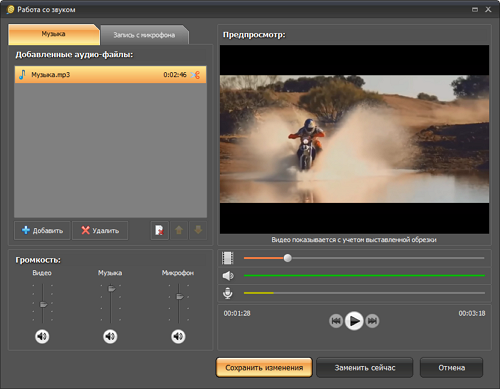This screenshot has height=389, width=500.
Task: Click the application logo icon in the title bar
Action: [11, 9]
